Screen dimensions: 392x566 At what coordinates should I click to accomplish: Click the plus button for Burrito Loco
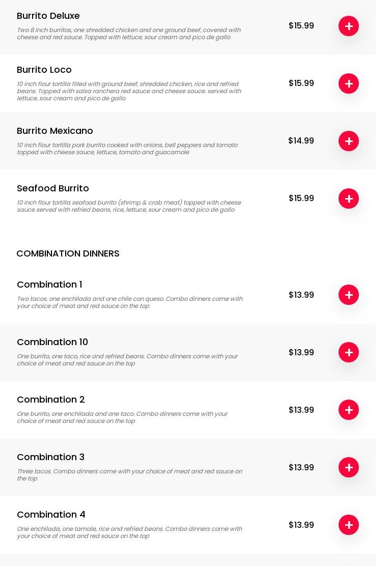pyautogui.click(x=349, y=83)
